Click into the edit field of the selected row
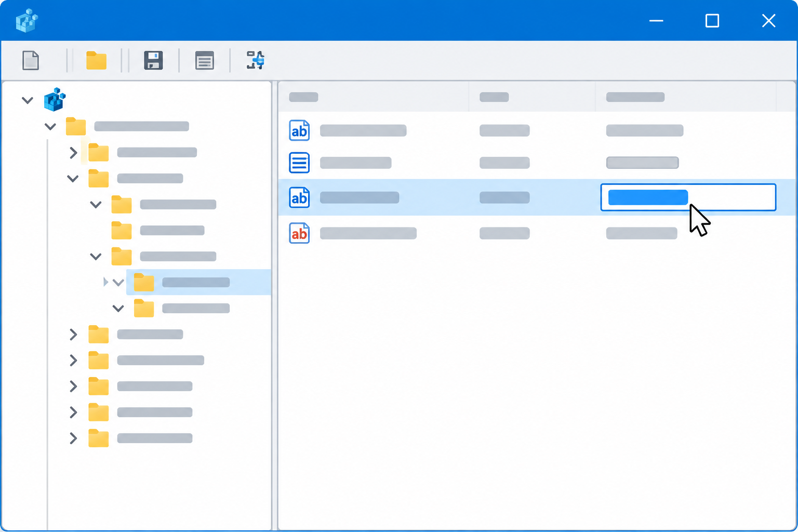 click(x=688, y=197)
